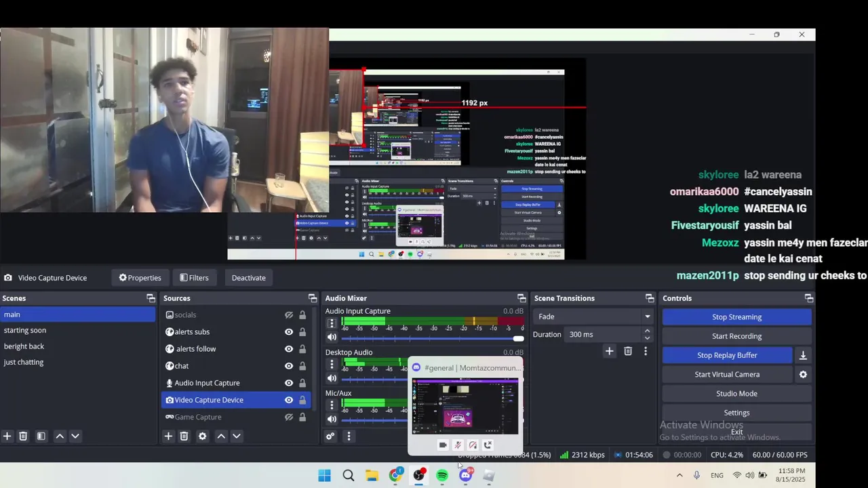Undock the Controls panel
Viewport: 868px width, 488px height.
click(808, 298)
